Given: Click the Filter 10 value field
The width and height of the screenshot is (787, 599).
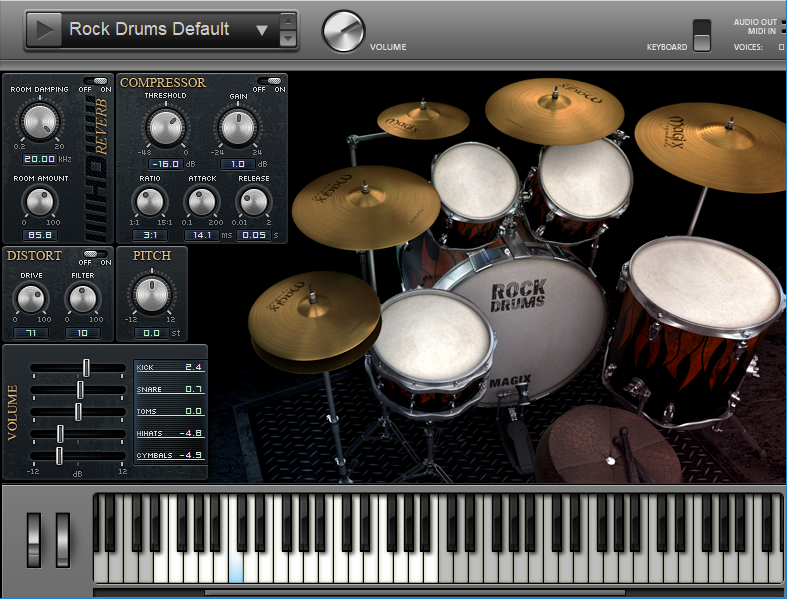Looking at the screenshot, I should point(83,333).
